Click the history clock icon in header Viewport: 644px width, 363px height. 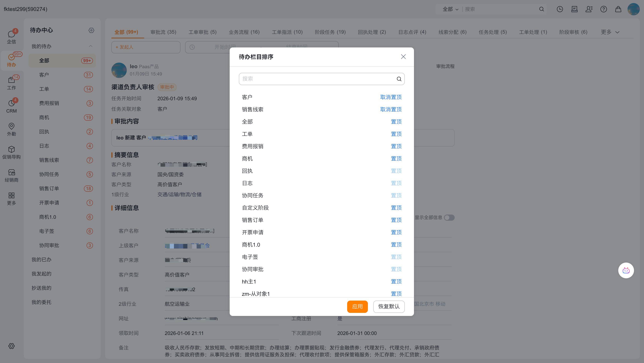click(560, 9)
